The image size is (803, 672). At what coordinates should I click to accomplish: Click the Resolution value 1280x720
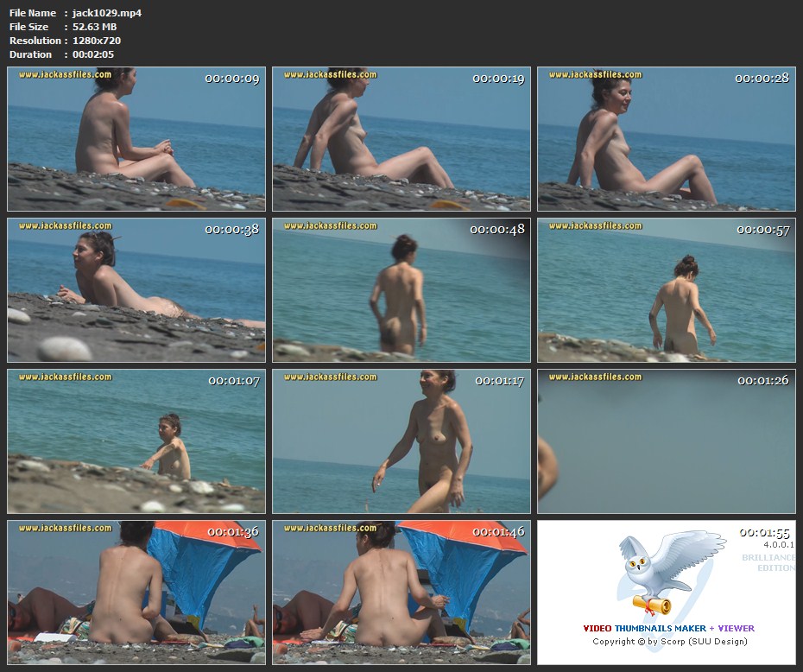pos(97,41)
